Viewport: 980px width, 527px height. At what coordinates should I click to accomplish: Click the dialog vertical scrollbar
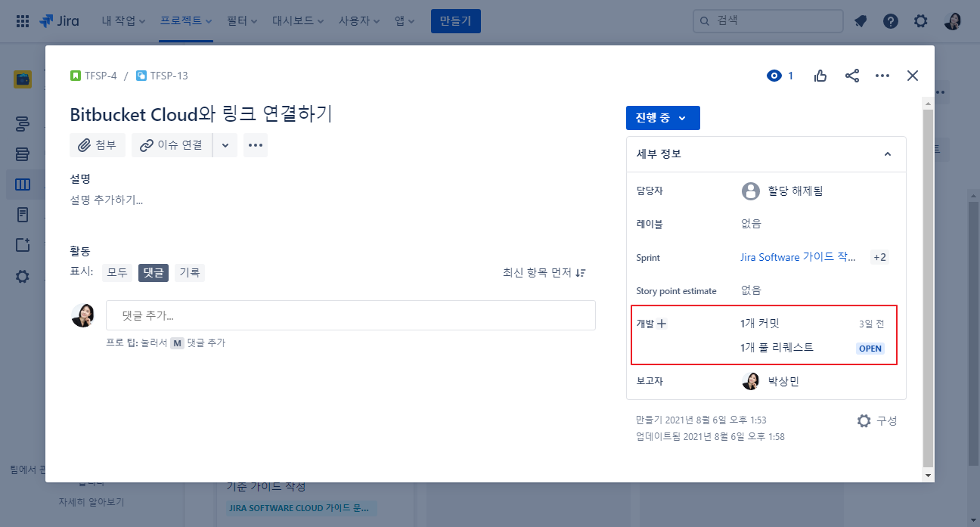pos(929,287)
